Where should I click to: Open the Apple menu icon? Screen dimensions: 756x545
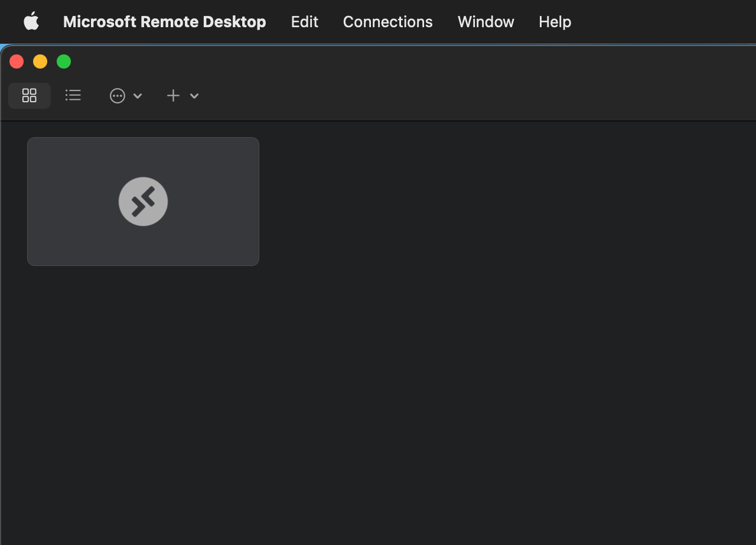31,21
